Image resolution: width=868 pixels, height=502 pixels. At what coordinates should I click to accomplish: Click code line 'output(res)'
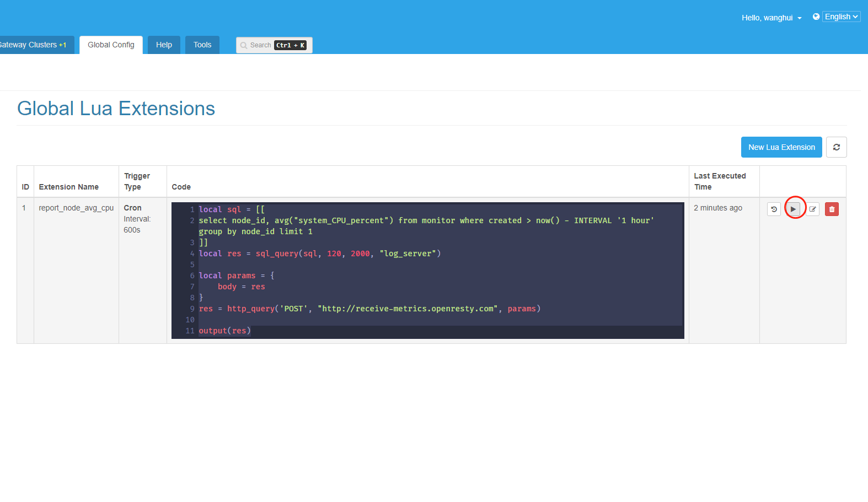225,331
